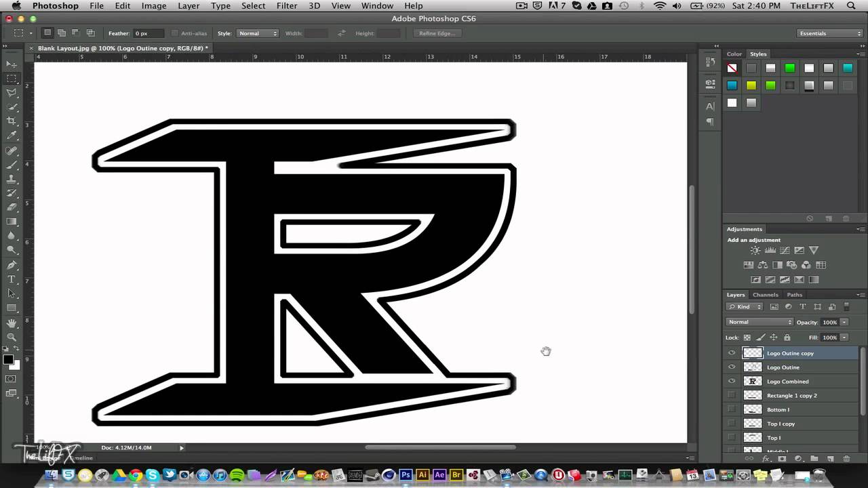Select the Eyedropper tool
This screenshot has height=488, width=868.
click(12, 136)
